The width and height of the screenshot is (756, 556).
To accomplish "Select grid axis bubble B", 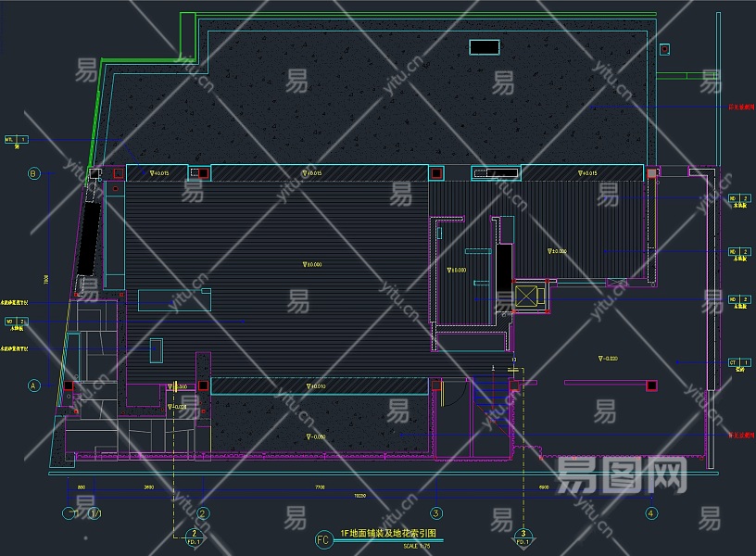I will (33, 173).
